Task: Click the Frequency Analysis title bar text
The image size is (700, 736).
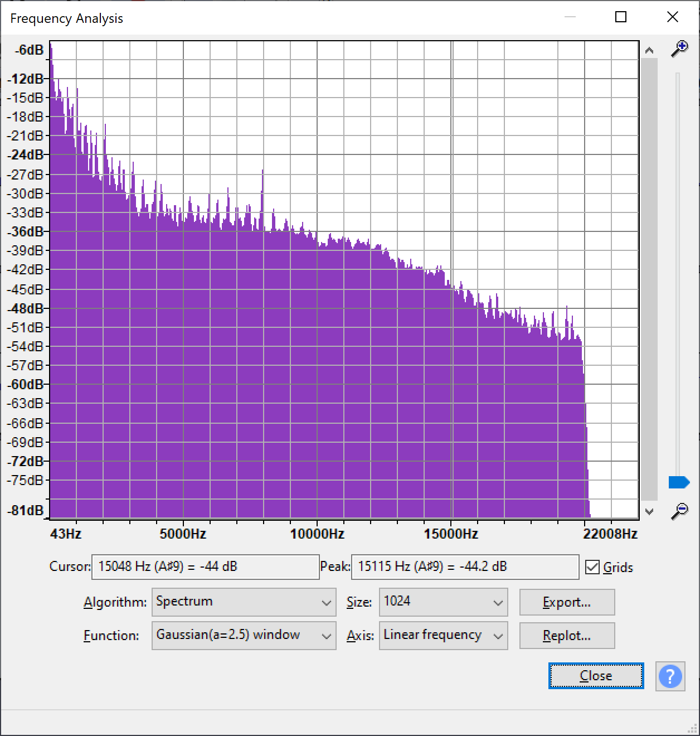Action: [x=66, y=18]
